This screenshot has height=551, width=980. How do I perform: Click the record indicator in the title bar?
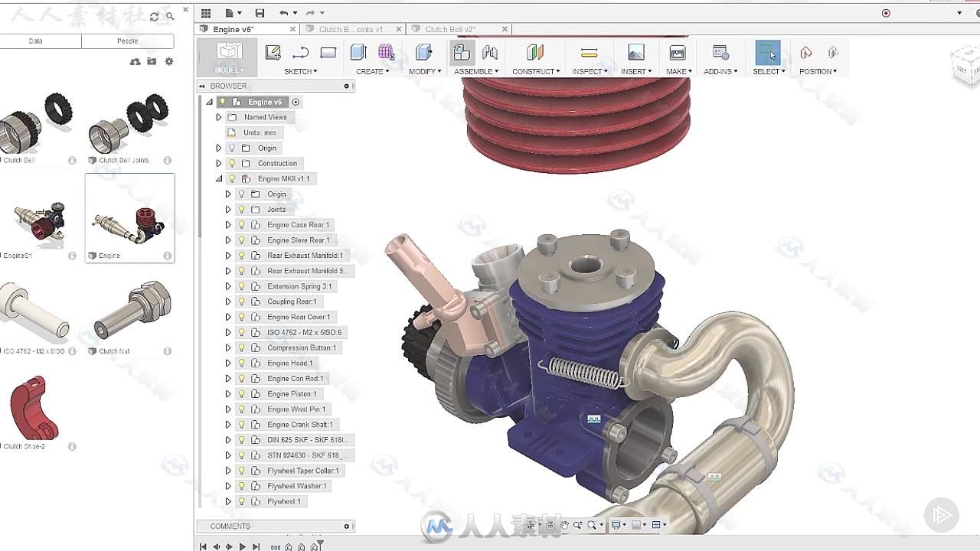point(886,13)
